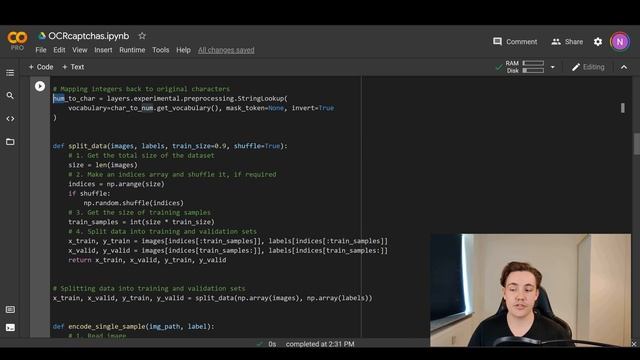Expand the RAM Disk runtime dropdown

click(552, 67)
